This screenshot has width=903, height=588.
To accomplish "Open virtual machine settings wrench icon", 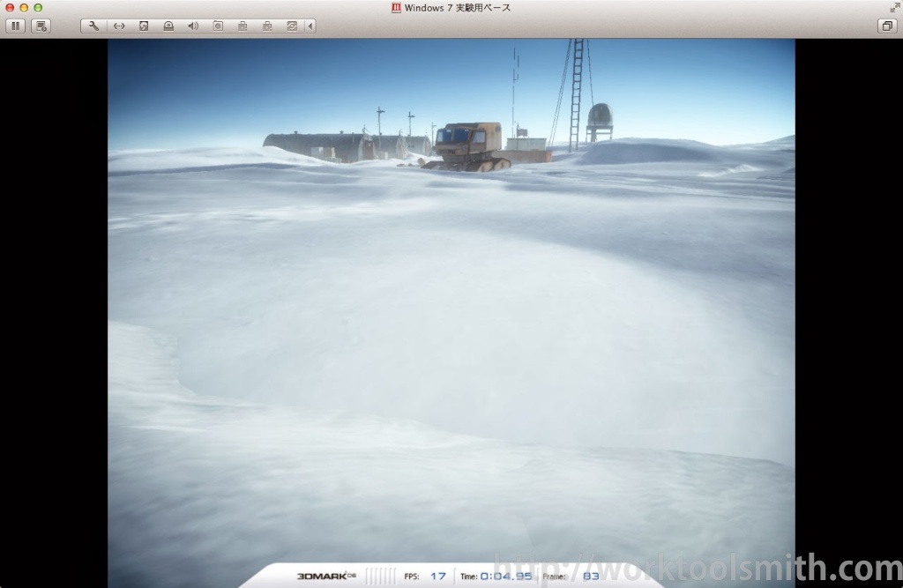I will (93, 26).
